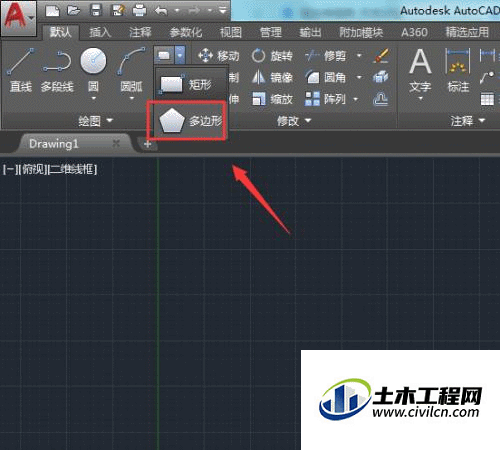Image resolution: width=500 pixels, height=450 pixels.
Task: Open the 二维线框 visual style controls
Action: 73,169
